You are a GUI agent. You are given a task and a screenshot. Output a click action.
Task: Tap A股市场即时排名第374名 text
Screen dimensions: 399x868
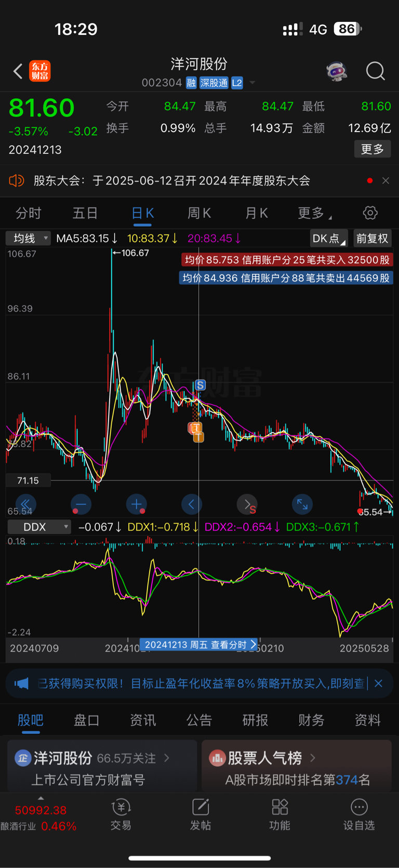click(x=298, y=780)
